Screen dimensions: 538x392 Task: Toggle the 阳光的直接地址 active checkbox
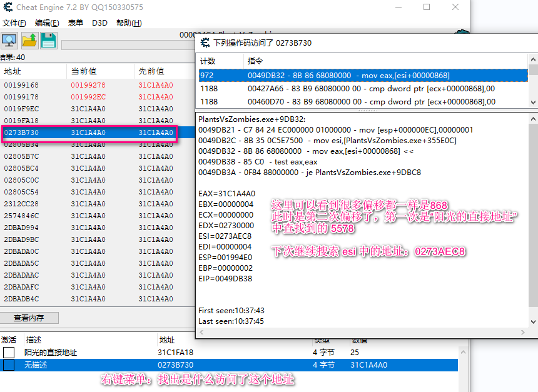(9, 352)
